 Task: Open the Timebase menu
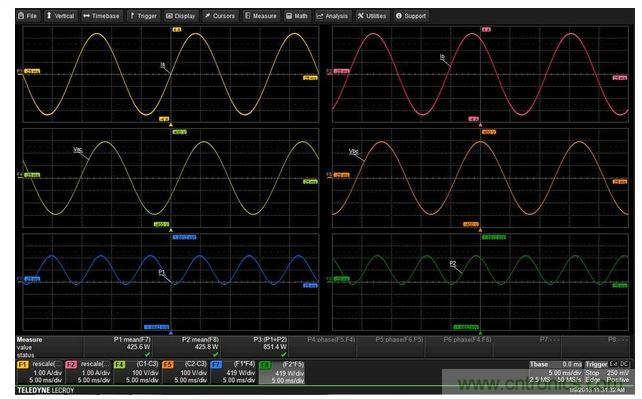point(101,16)
